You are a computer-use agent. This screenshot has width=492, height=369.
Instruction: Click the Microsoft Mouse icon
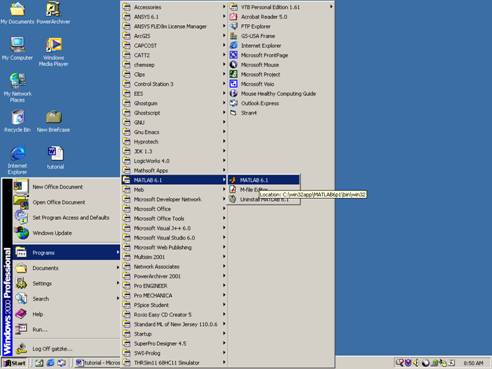234,65
